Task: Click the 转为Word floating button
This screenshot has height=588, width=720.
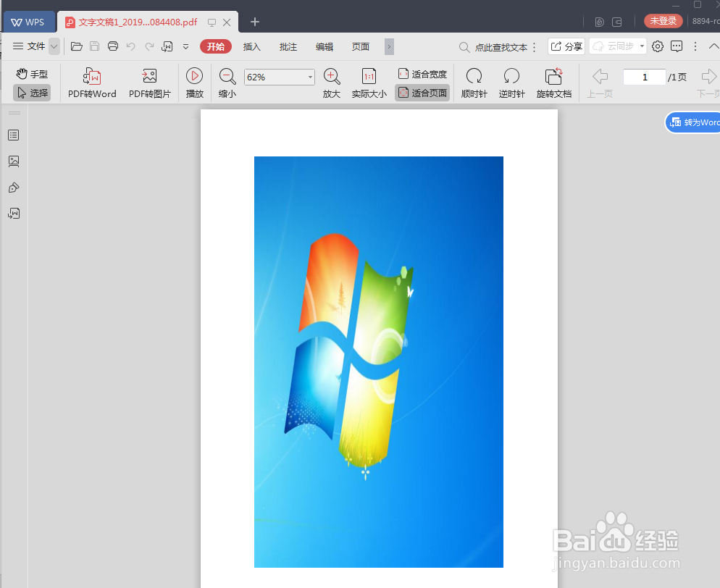Action: (x=693, y=122)
